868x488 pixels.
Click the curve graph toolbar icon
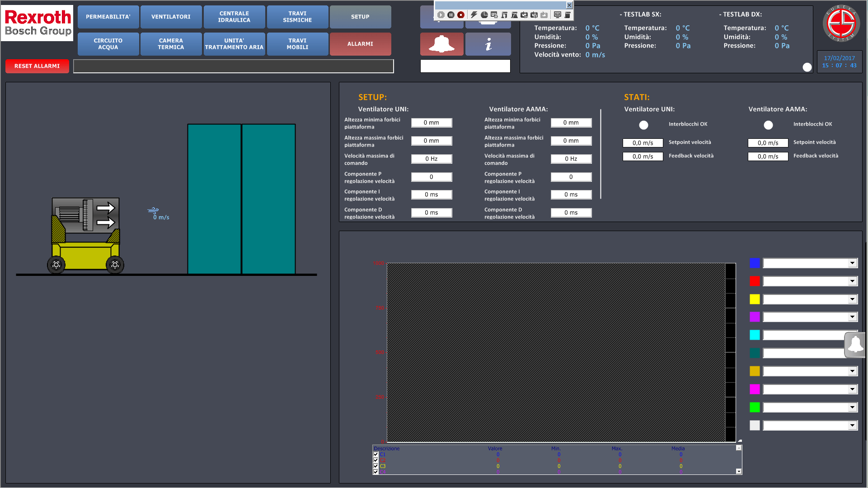514,15
